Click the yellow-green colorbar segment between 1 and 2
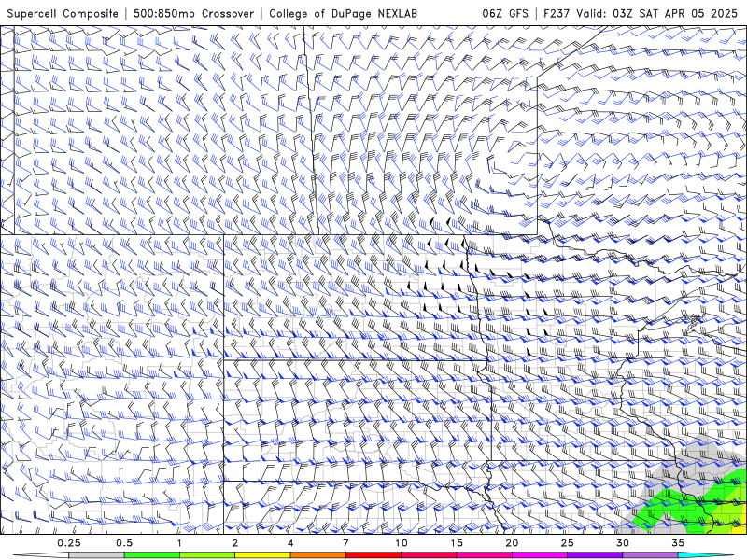The width and height of the screenshot is (747, 560). tap(207, 555)
